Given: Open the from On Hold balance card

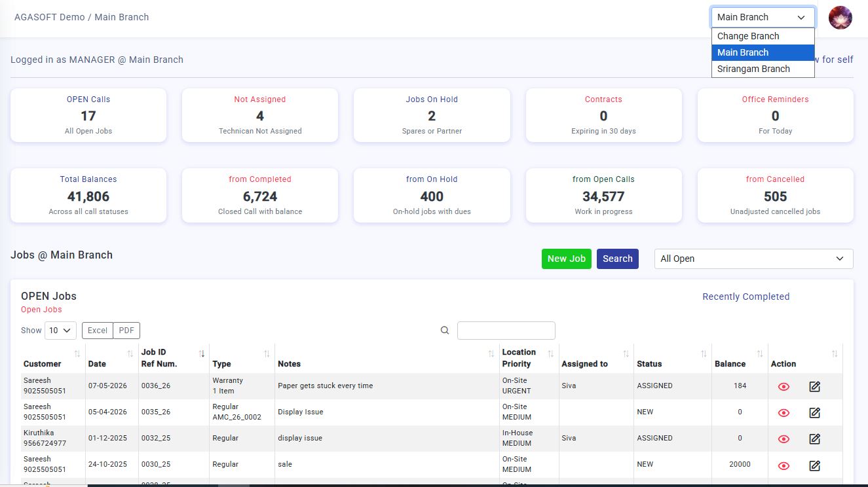Looking at the screenshot, I should [x=432, y=195].
